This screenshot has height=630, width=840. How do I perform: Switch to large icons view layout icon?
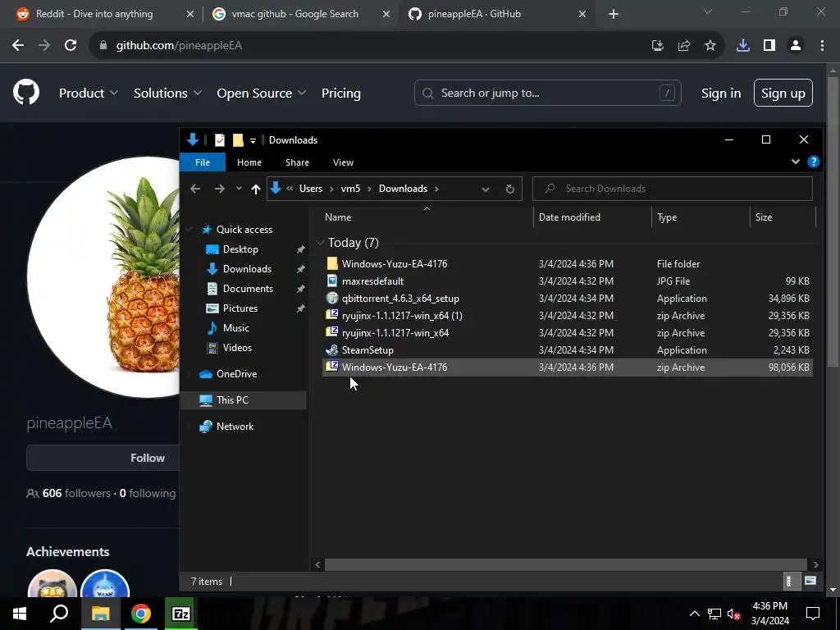click(810, 582)
